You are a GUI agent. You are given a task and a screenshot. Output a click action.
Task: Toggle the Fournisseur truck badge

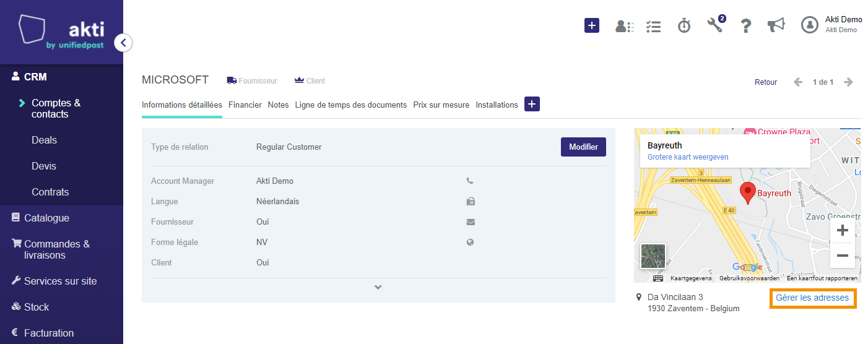252,80
